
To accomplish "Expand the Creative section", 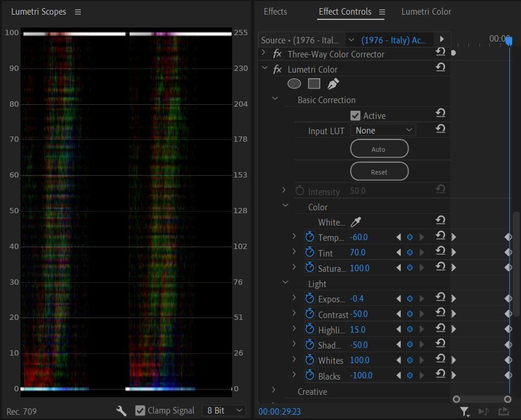I will [x=274, y=390].
